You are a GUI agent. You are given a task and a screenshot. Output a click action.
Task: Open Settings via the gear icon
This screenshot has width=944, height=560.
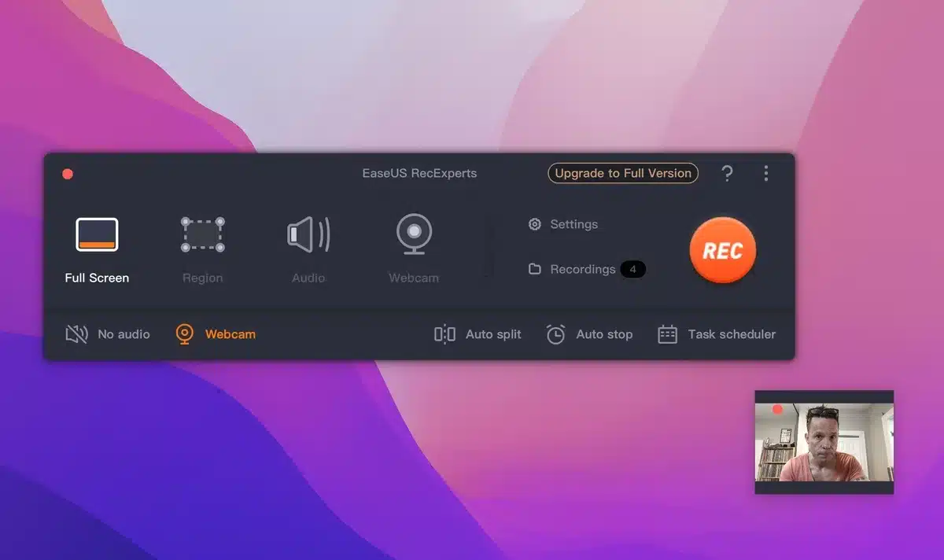click(535, 224)
